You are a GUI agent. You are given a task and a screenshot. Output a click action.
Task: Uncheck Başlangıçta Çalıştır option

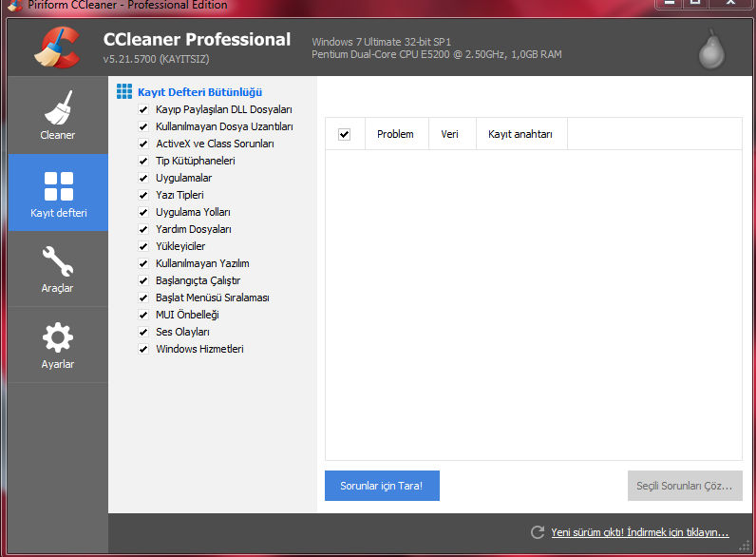(x=143, y=281)
